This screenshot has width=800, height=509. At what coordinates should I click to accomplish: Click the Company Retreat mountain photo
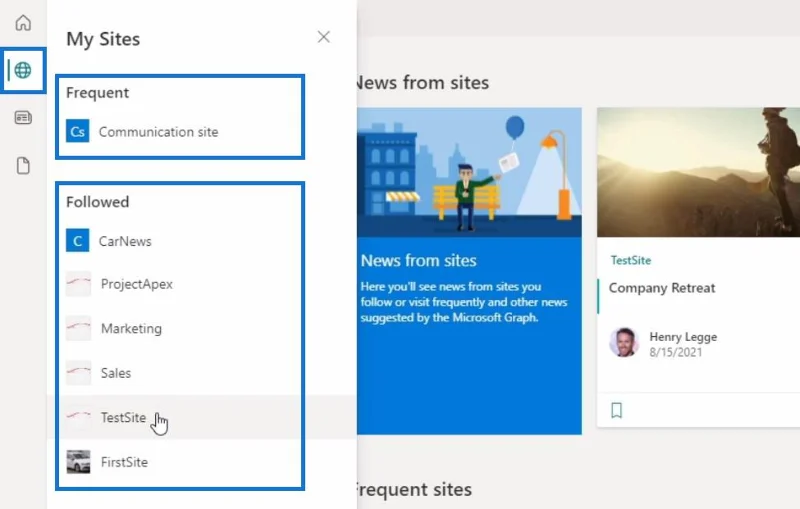pyautogui.click(x=698, y=172)
